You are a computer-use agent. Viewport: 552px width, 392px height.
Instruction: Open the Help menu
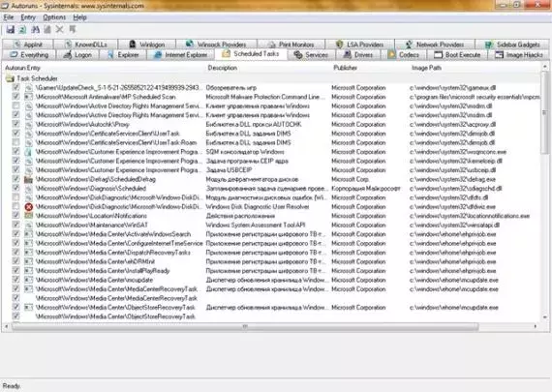point(80,17)
